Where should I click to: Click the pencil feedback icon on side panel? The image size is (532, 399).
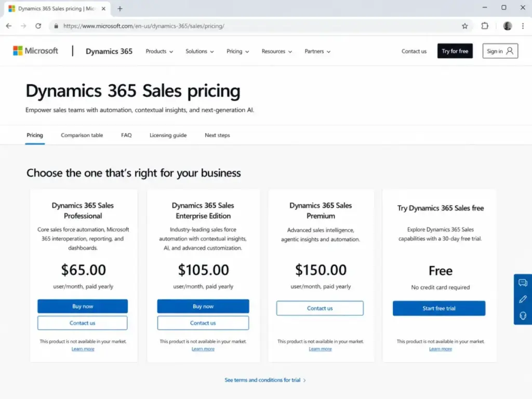[523, 299]
